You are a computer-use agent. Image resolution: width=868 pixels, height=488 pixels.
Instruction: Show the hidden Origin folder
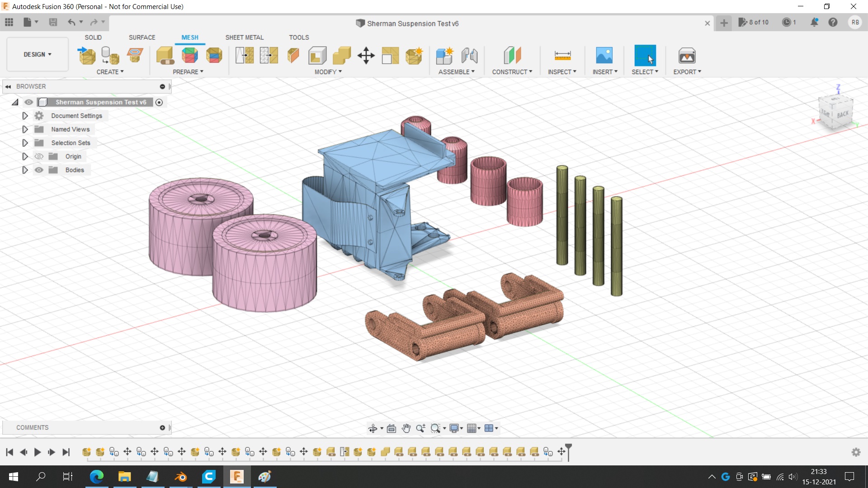pos(39,156)
